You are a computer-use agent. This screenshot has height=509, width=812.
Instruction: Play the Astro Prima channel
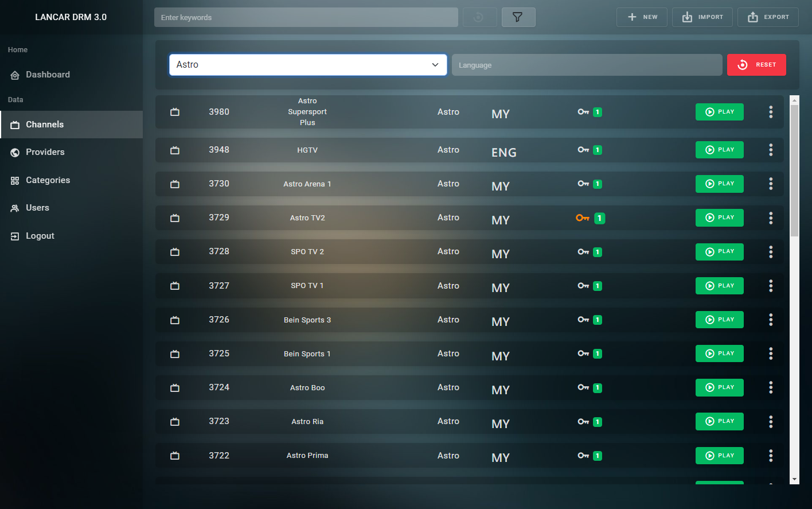point(720,456)
